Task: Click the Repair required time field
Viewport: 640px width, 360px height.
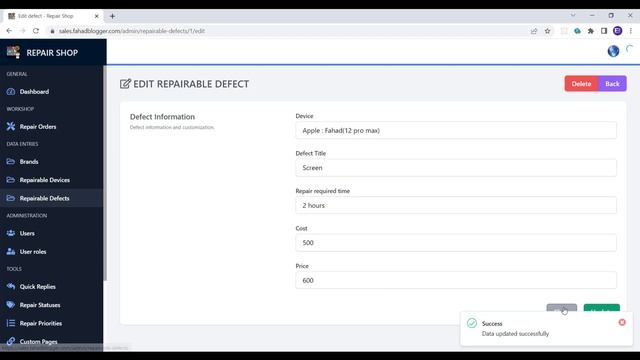Action: tap(456, 205)
